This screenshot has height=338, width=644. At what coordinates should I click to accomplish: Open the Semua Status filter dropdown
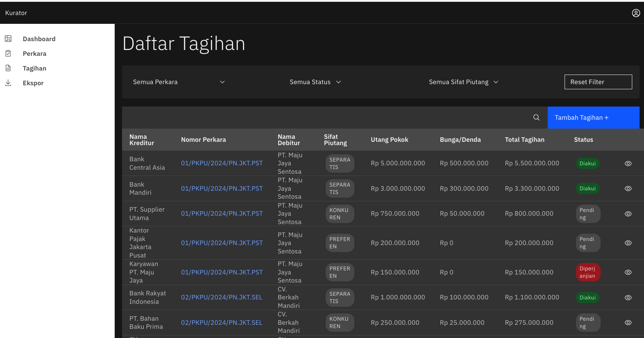point(315,82)
